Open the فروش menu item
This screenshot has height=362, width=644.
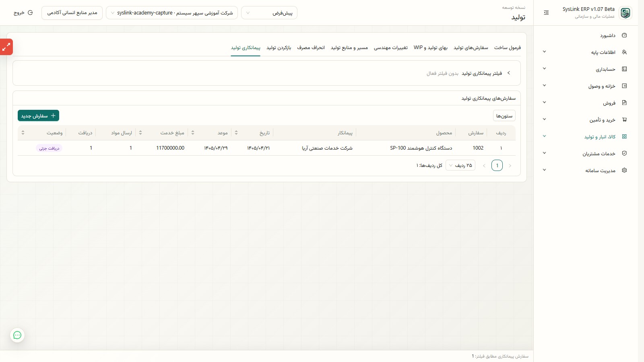click(586, 103)
